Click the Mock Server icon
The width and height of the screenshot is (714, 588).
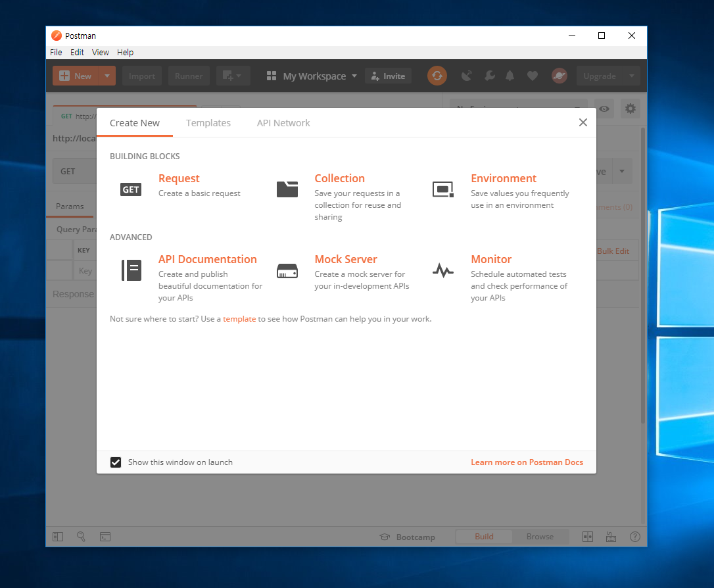point(287,270)
